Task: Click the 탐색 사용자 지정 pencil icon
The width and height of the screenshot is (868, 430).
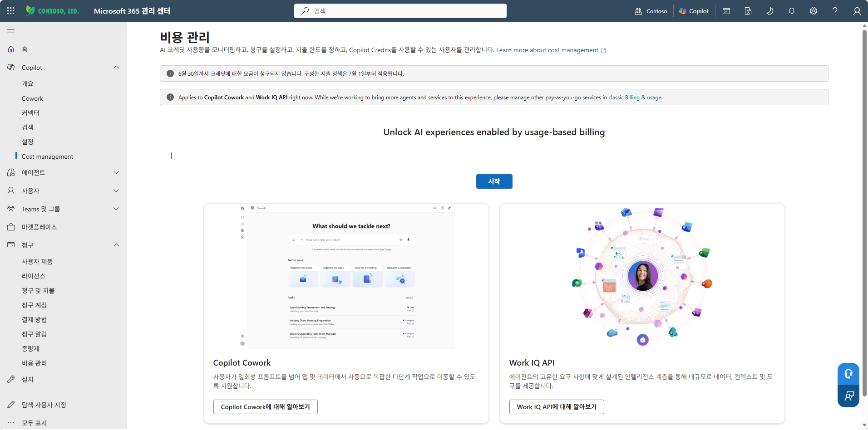Action: click(11, 405)
